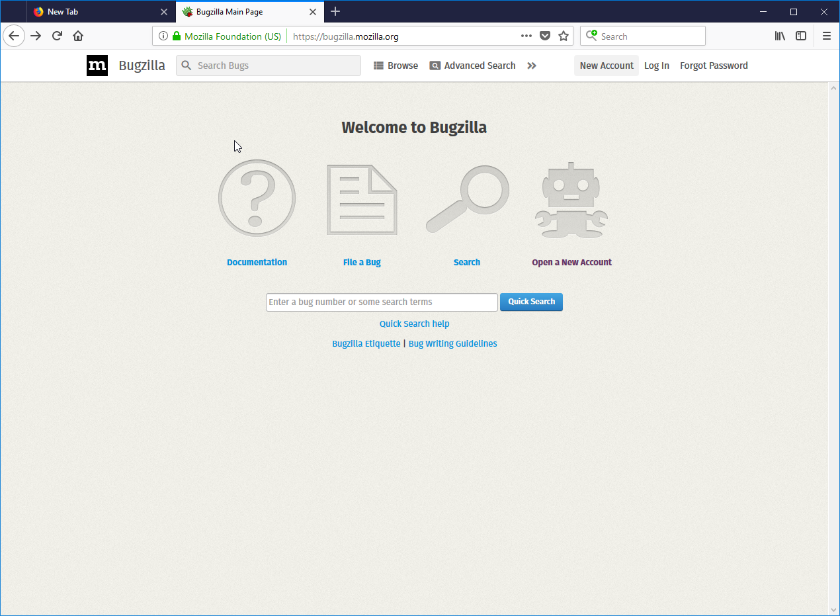The image size is (840, 616).
Task: Click the Mozilla 'm' logo icon
Action: [97, 66]
